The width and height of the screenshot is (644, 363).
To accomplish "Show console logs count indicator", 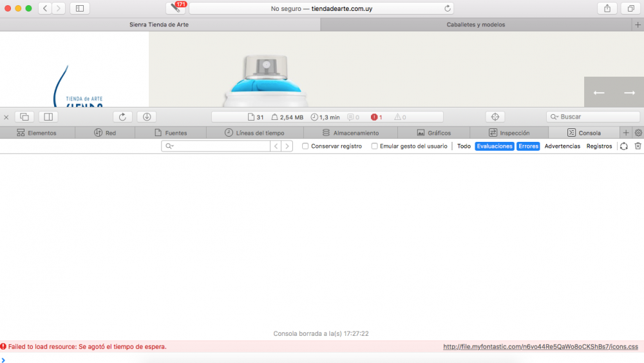I will (x=353, y=117).
